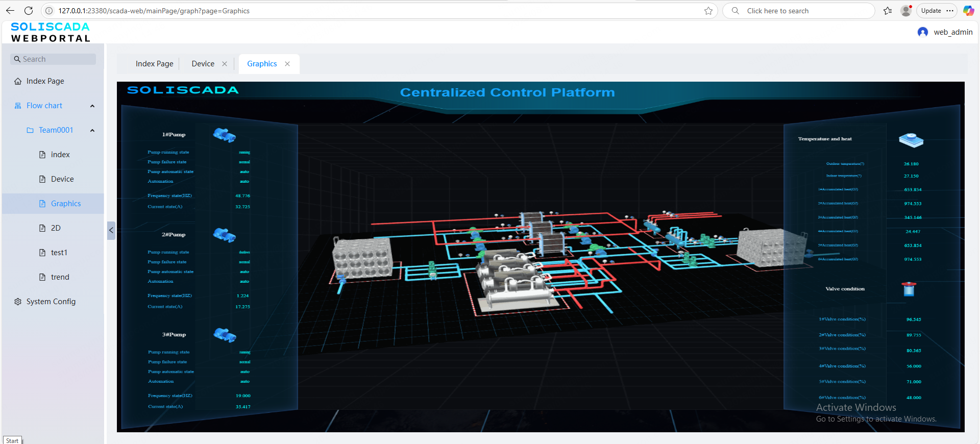The image size is (980, 444).
Task: Click the browser Update button
Action: tap(930, 11)
